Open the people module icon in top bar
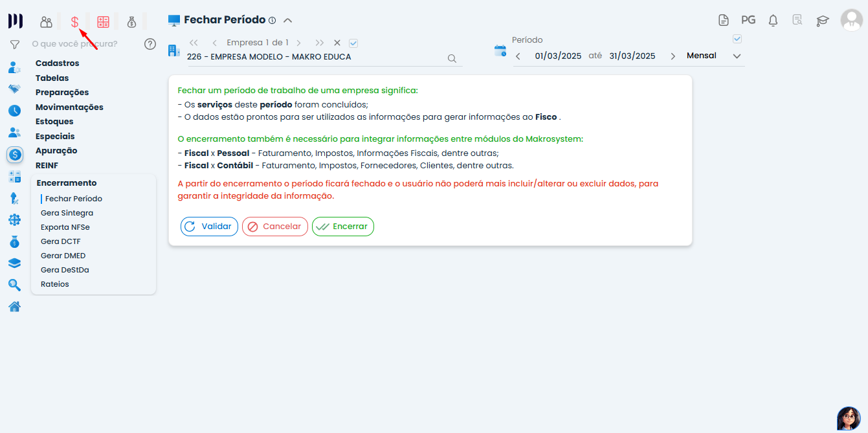 point(46,22)
